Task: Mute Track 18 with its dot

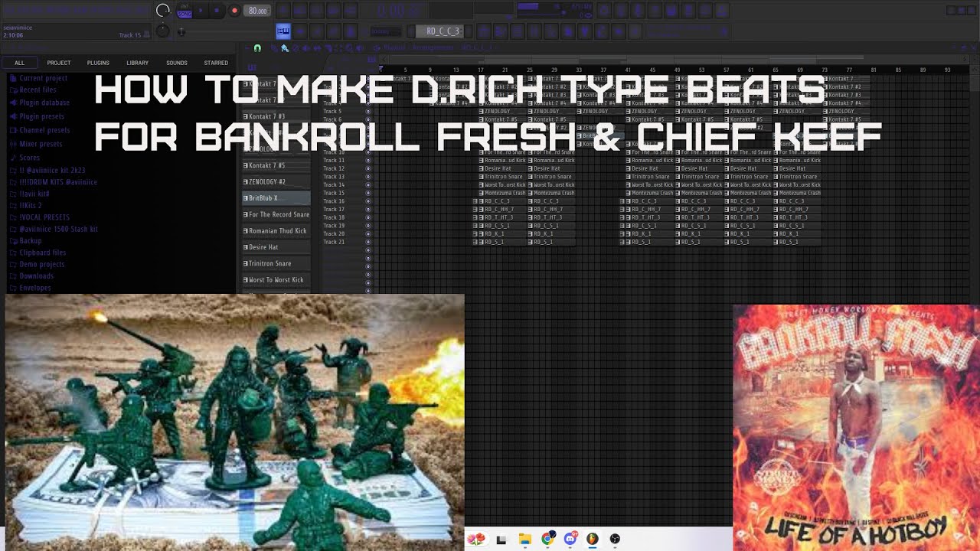Action: tap(368, 217)
